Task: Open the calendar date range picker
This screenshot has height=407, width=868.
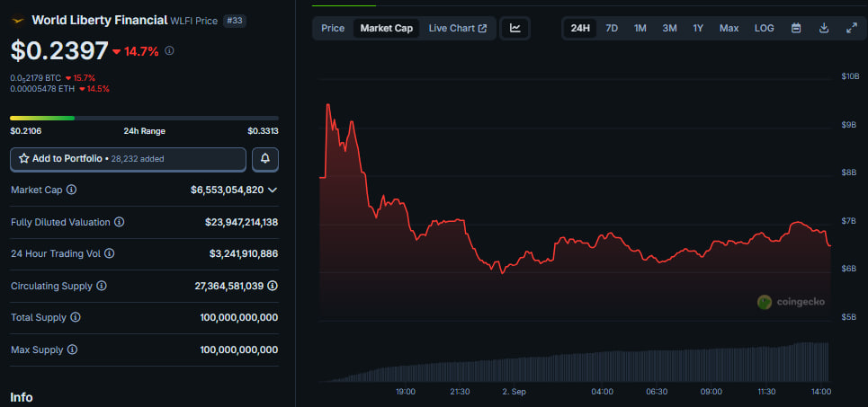Action: click(x=796, y=28)
